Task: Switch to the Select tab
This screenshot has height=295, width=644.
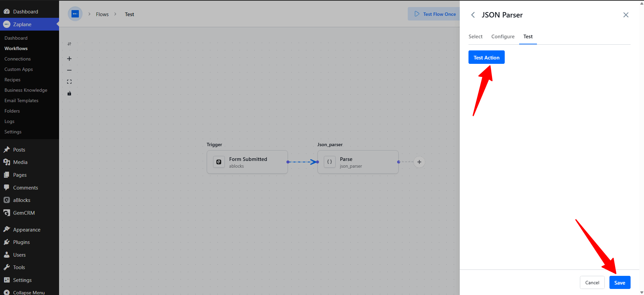Action: [x=476, y=37]
